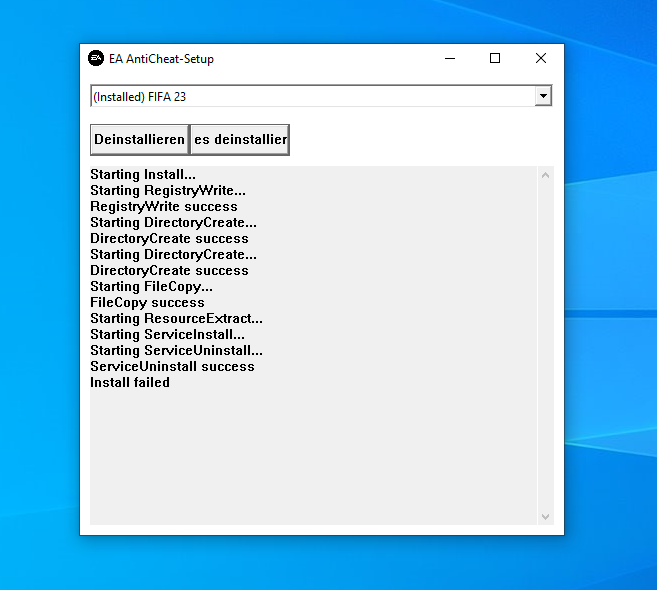Select the '(Installed) FIFA 23' combo box
657x590 pixels.
coord(321,96)
